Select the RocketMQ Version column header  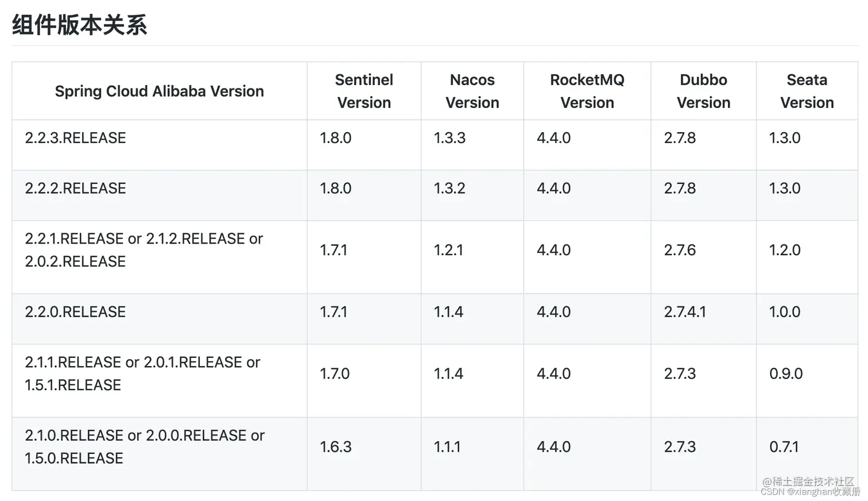(587, 91)
